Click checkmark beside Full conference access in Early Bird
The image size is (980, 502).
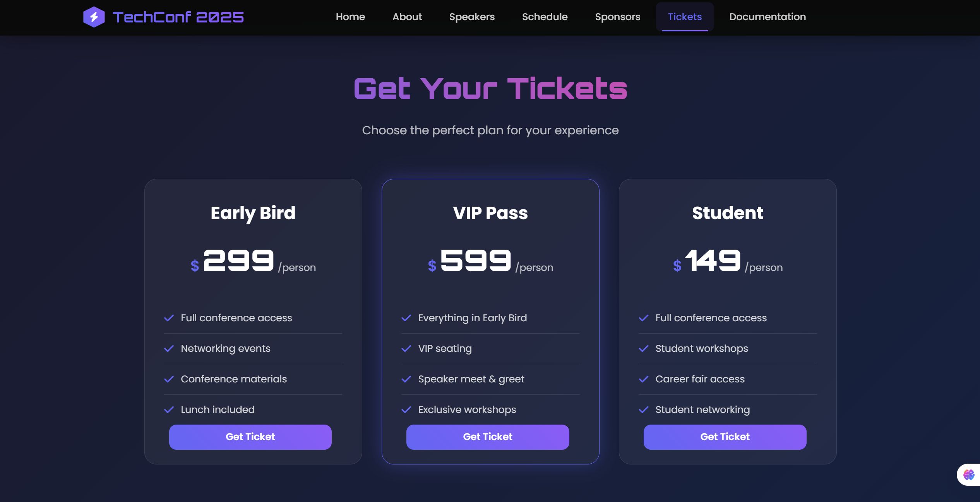click(x=169, y=318)
